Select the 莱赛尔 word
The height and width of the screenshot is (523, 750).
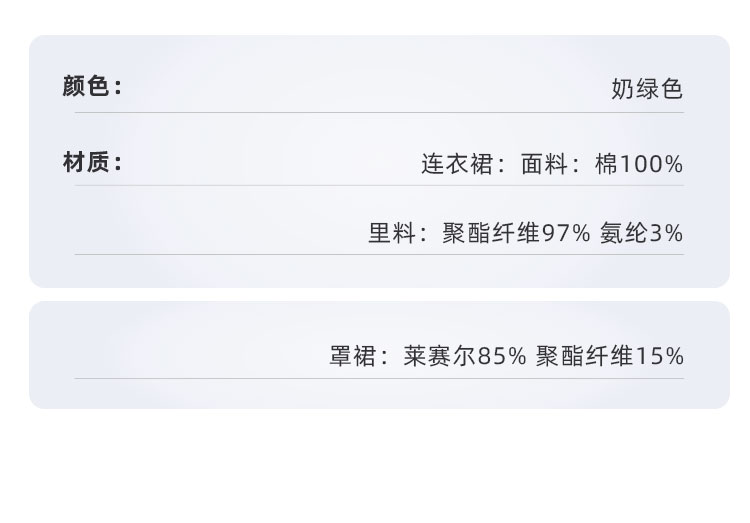click(x=440, y=356)
